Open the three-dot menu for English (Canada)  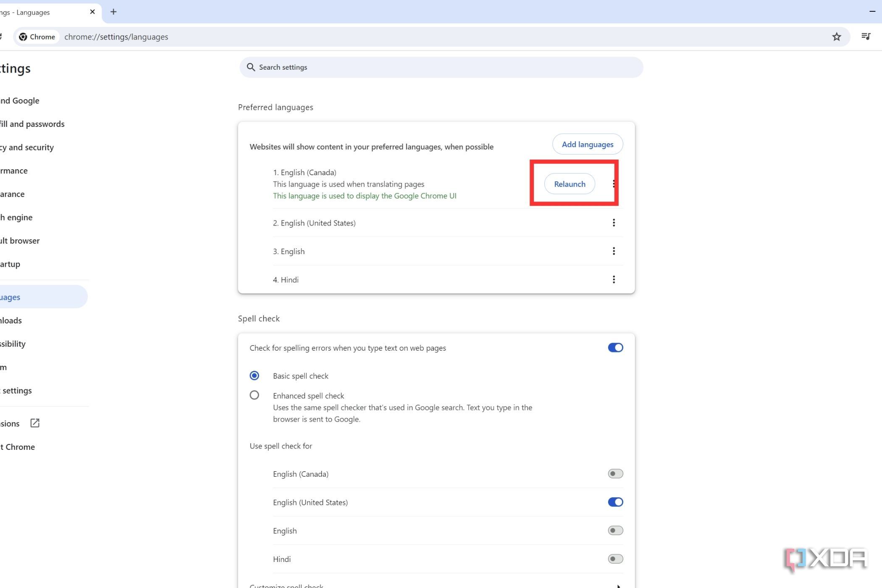[x=614, y=184]
